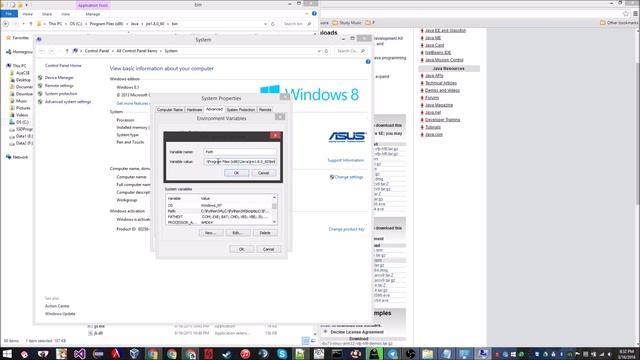
Task: Open Technical Articles link in browser
Action: point(441,83)
